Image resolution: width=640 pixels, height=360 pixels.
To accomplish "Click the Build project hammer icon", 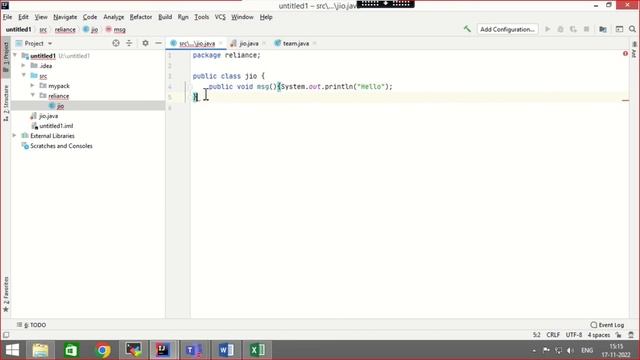I will (467, 29).
